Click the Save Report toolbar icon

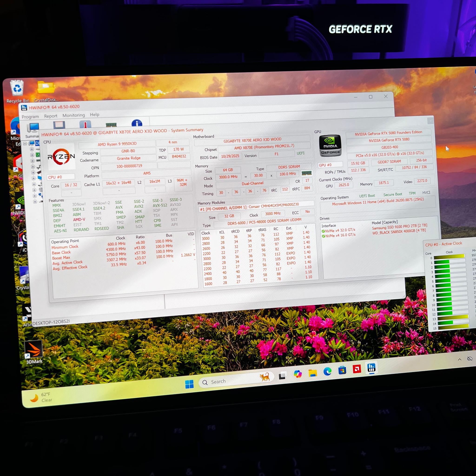59,125
